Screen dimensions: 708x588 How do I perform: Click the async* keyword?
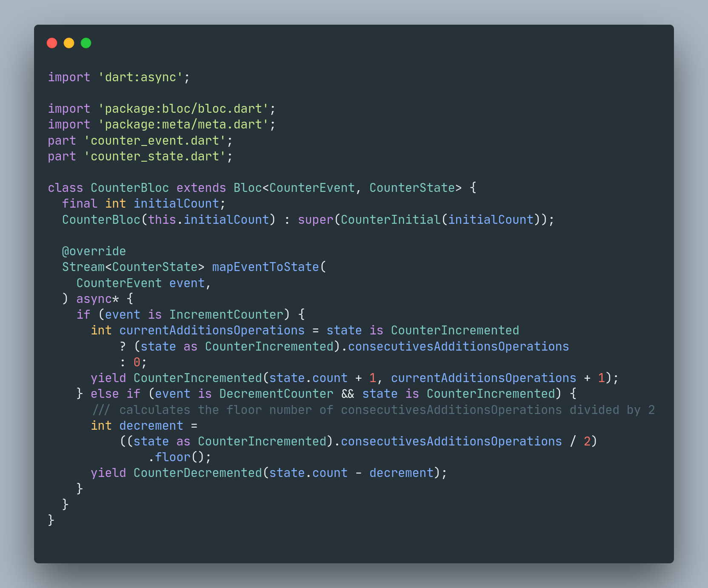click(98, 299)
